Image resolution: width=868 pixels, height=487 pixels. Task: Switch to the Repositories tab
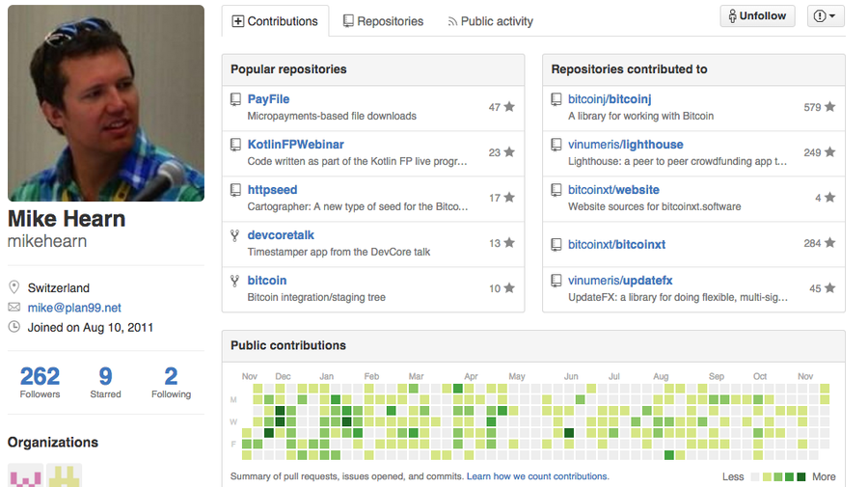pos(383,21)
